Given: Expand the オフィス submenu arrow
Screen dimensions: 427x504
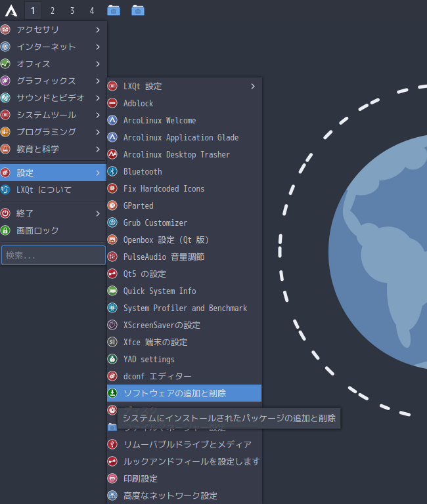Looking at the screenshot, I should [x=98, y=64].
